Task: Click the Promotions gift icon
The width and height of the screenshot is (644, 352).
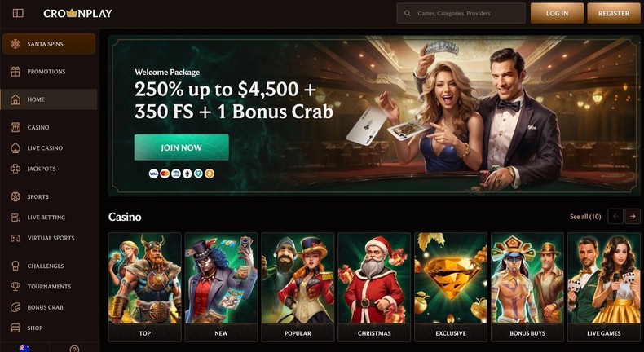Action: pos(15,72)
